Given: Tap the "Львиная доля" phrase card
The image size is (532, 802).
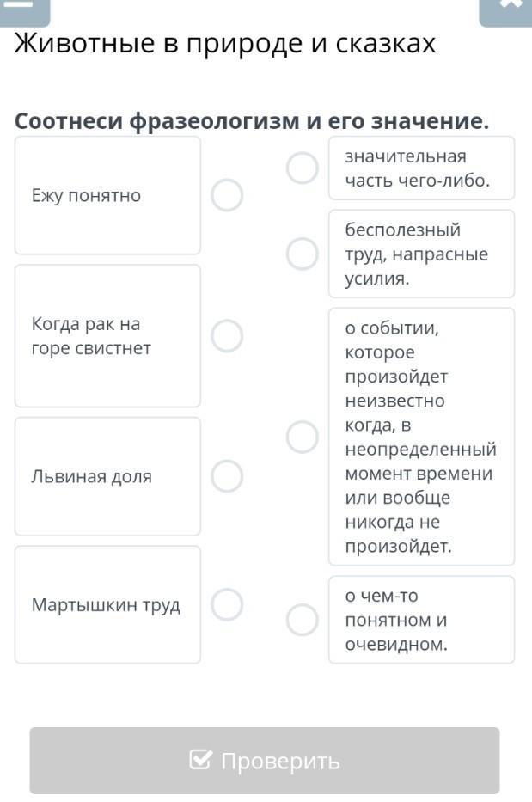Looking at the screenshot, I should point(107,476).
